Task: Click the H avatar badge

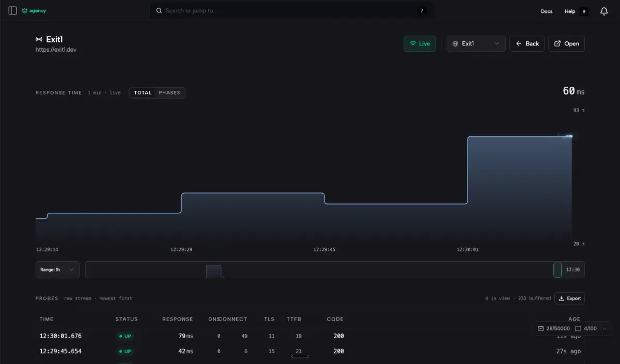Action: [584, 11]
